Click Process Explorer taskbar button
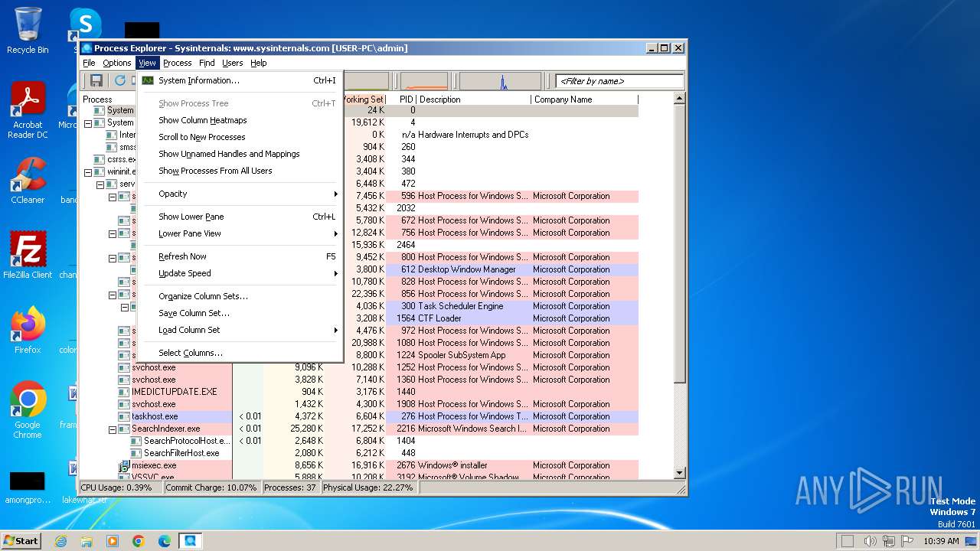This screenshot has width=980, height=551. [191, 541]
